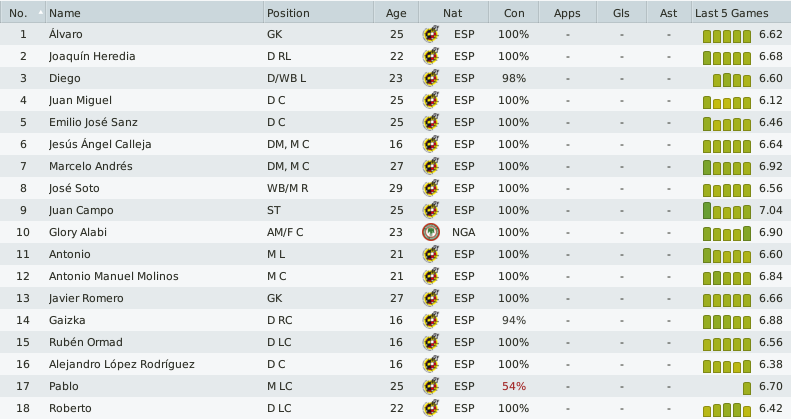Click Pablo's Spain crest icon

point(431,386)
